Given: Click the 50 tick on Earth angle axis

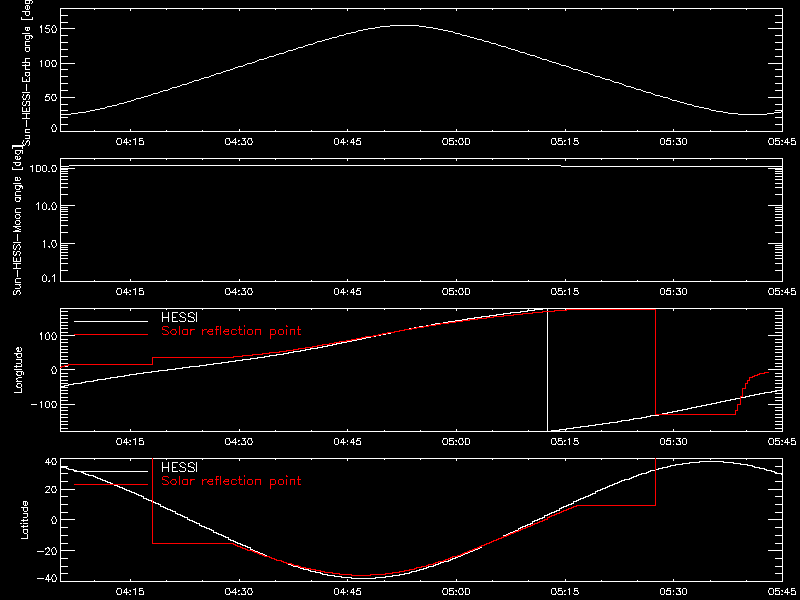Looking at the screenshot, I should pyautogui.click(x=51, y=98).
